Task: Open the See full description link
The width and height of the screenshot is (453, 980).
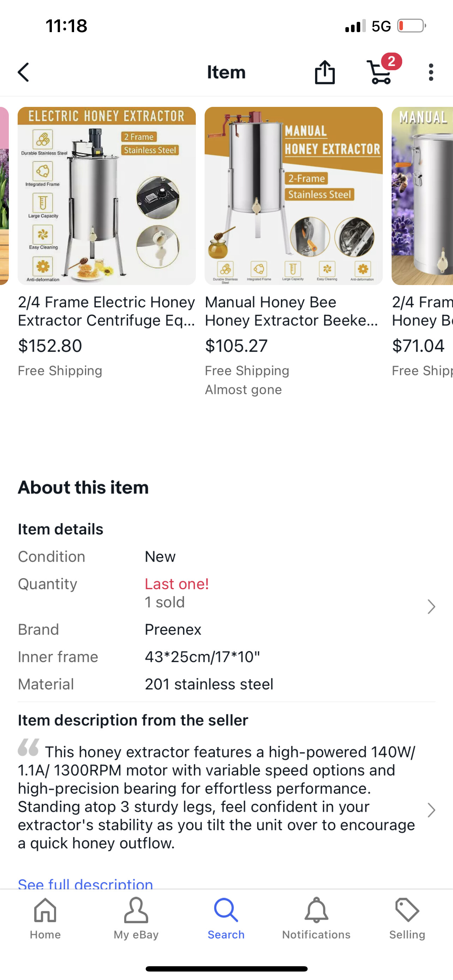Action: click(86, 883)
